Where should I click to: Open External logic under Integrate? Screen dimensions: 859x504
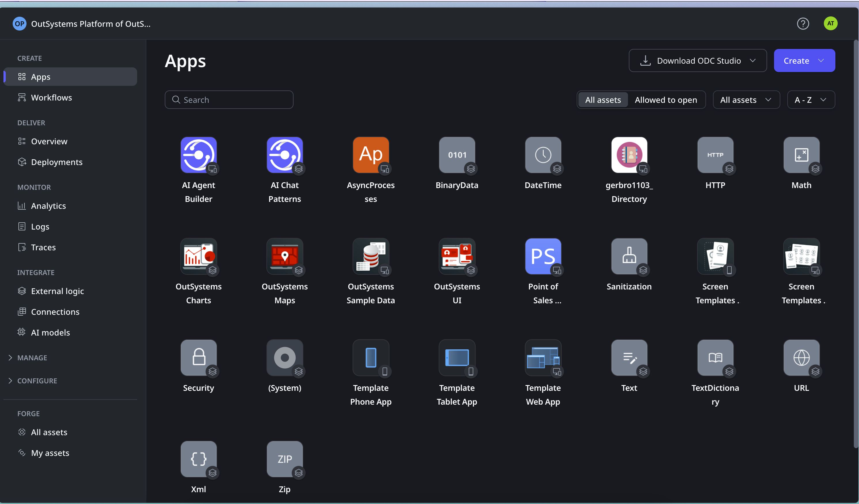tap(70, 291)
